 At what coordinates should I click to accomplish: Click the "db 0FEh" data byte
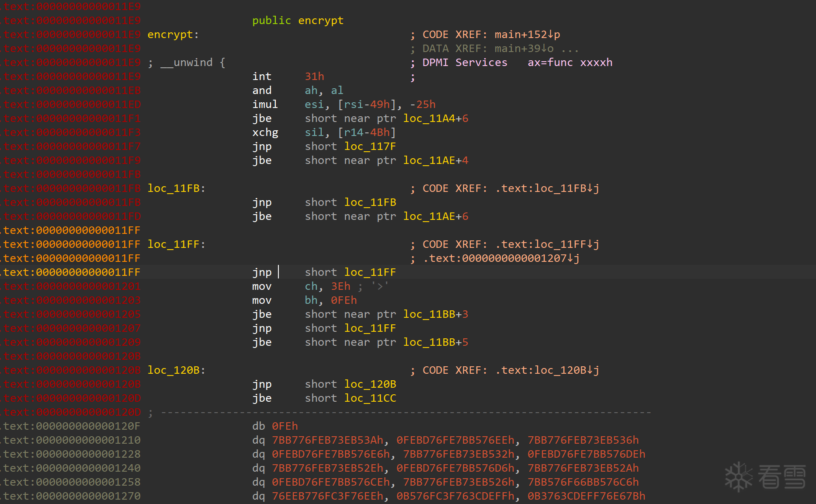[x=275, y=426]
